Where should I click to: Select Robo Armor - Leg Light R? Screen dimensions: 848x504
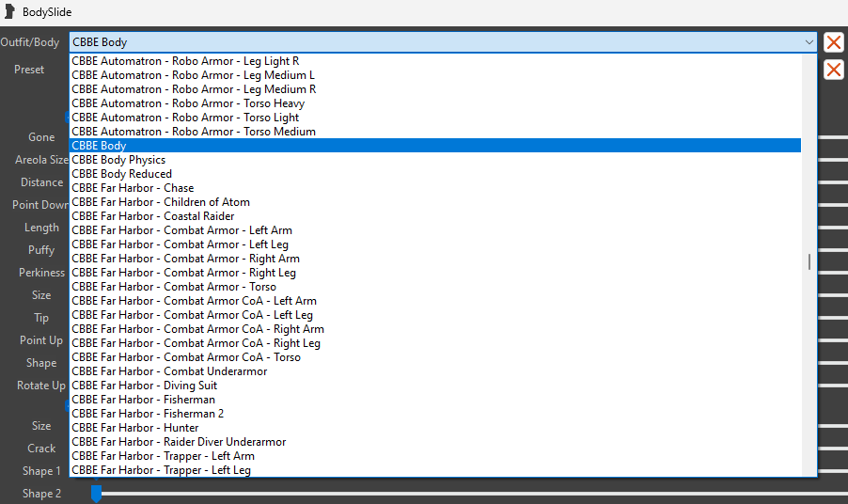tap(435, 61)
